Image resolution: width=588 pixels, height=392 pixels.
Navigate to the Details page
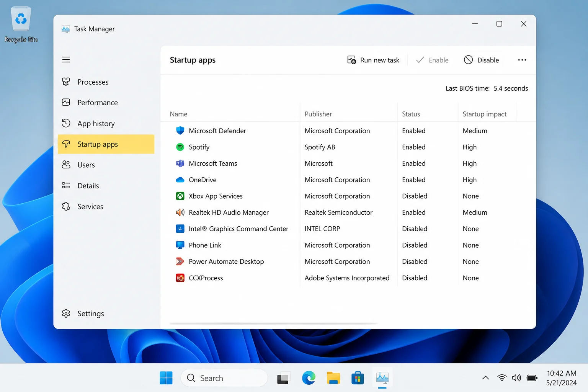click(106, 186)
